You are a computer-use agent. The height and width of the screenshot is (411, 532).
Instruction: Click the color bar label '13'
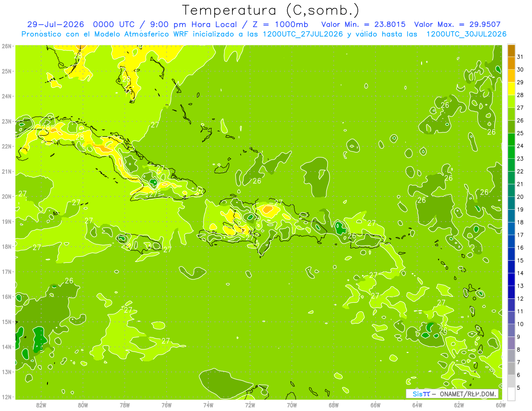point(520,286)
